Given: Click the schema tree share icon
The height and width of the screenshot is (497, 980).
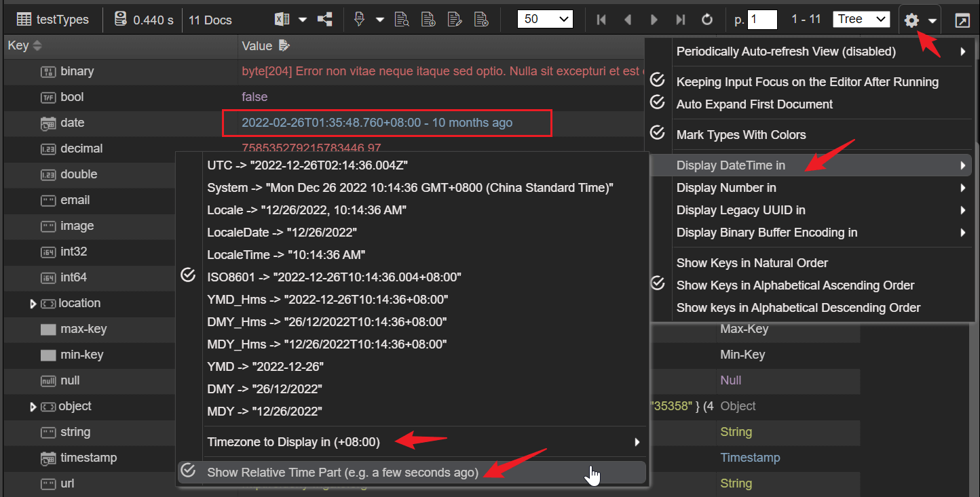Looking at the screenshot, I should click(325, 20).
